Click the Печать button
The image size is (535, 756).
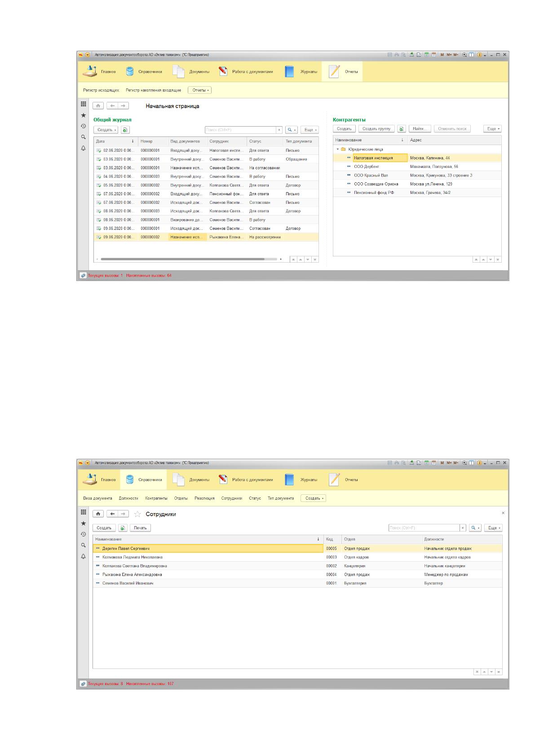point(140,528)
